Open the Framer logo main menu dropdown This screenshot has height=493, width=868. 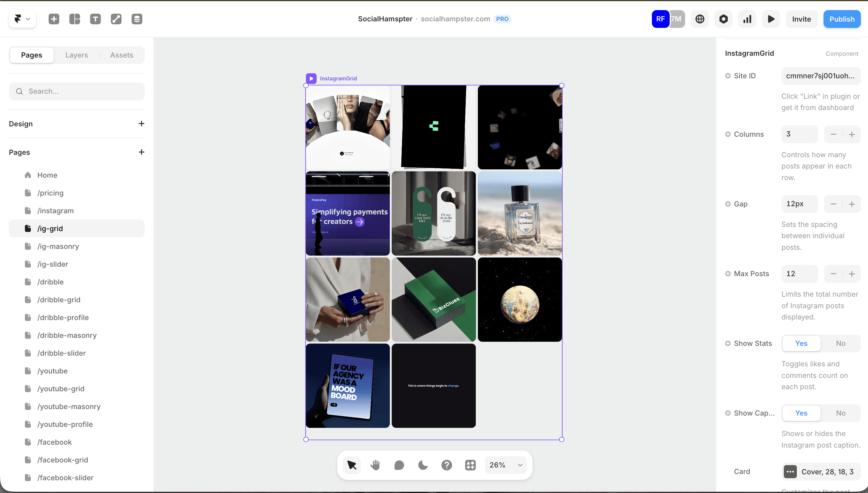tap(22, 19)
